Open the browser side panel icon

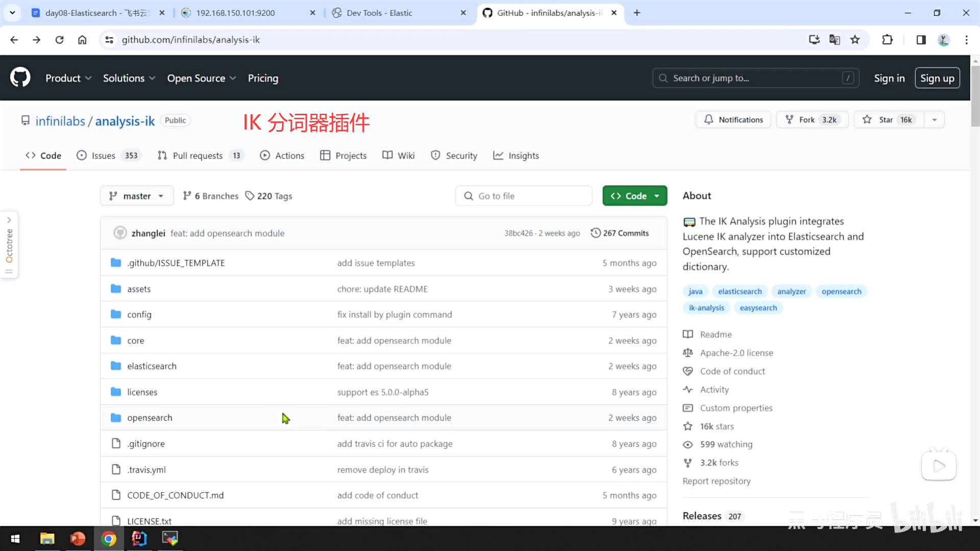click(921, 40)
